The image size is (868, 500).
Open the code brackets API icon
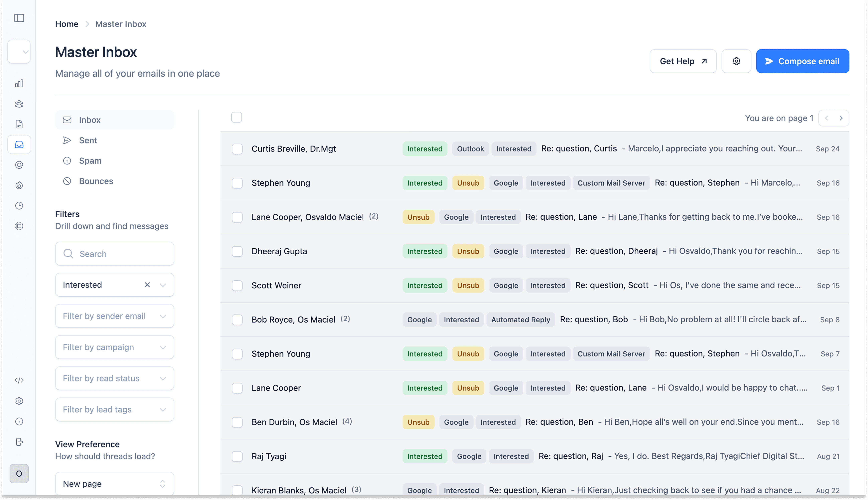19,380
